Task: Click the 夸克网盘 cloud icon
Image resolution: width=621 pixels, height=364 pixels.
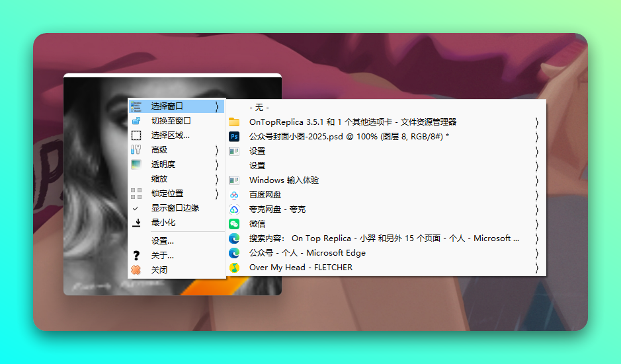Action: click(234, 209)
